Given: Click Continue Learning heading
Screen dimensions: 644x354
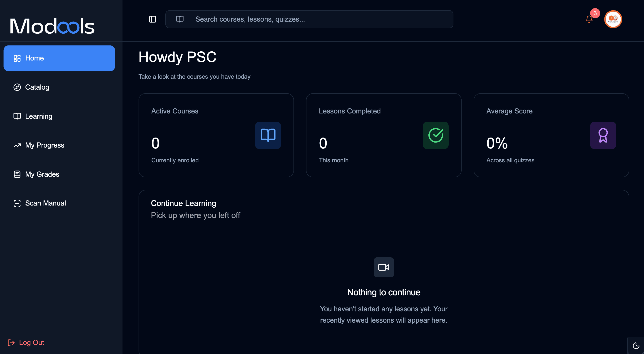Looking at the screenshot, I should 184,203.
